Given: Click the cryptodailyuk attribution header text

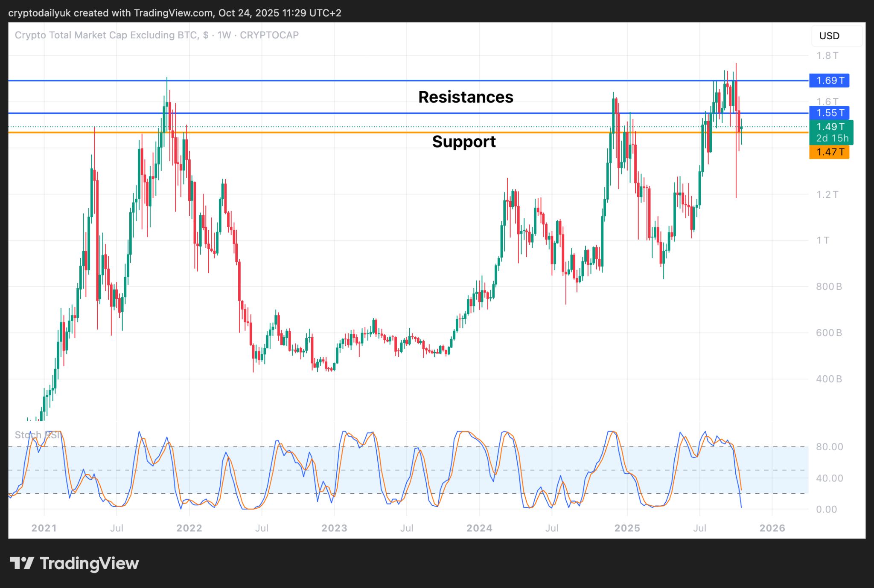Looking at the screenshot, I should click(x=175, y=13).
